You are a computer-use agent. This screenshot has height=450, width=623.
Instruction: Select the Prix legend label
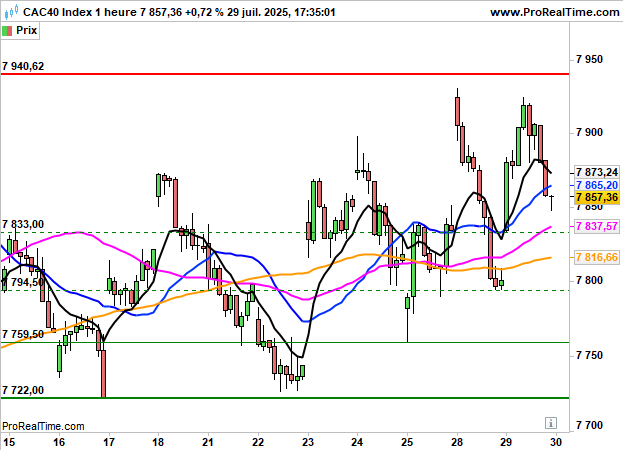pyautogui.click(x=27, y=31)
